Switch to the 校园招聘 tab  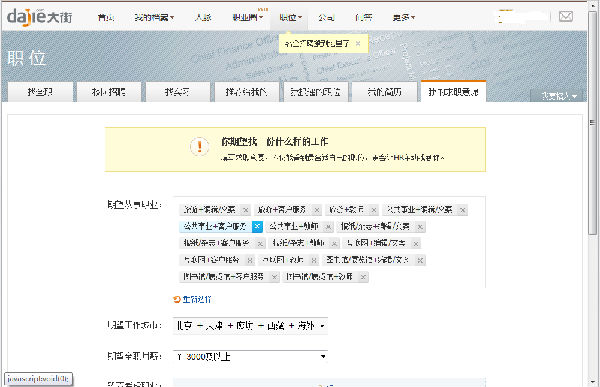pyautogui.click(x=109, y=92)
